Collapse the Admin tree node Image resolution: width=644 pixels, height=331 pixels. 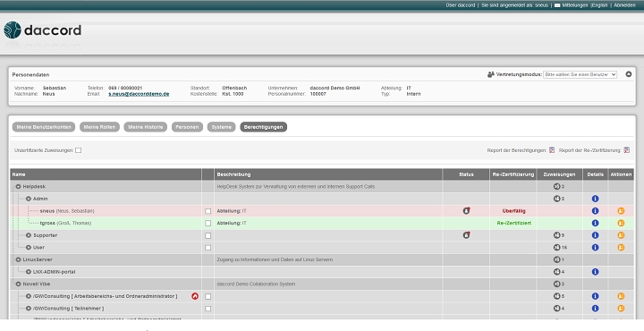(x=29, y=199)
